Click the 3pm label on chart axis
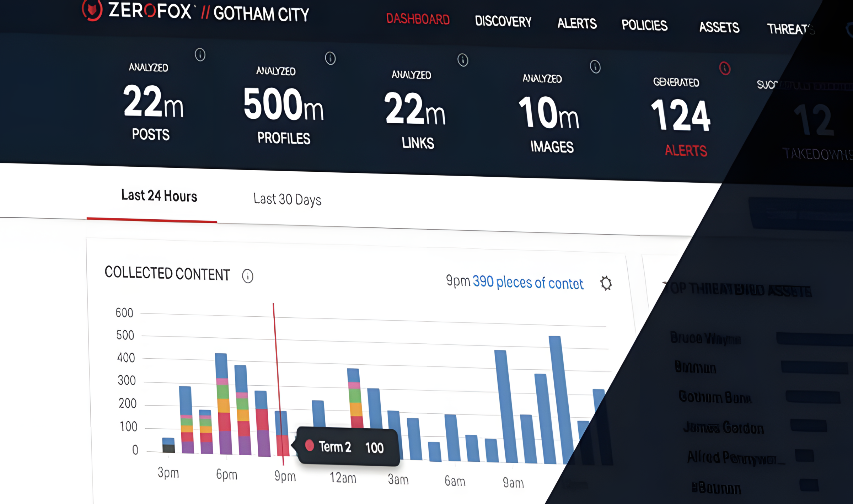The image size is (853, 504). click(168, 473)
